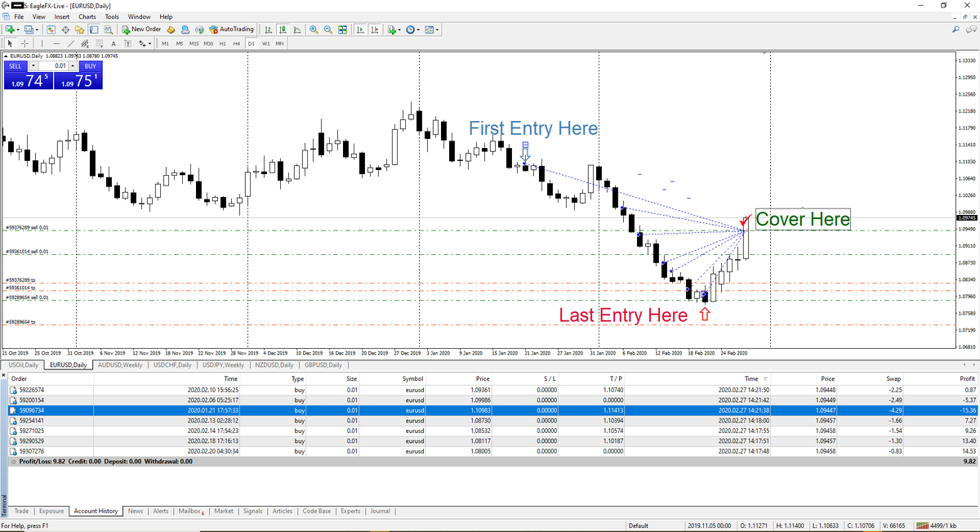Select the Text Label tool
Image resolution: width=980 pixels, height=532 pixels.
[x=127, y=43]
